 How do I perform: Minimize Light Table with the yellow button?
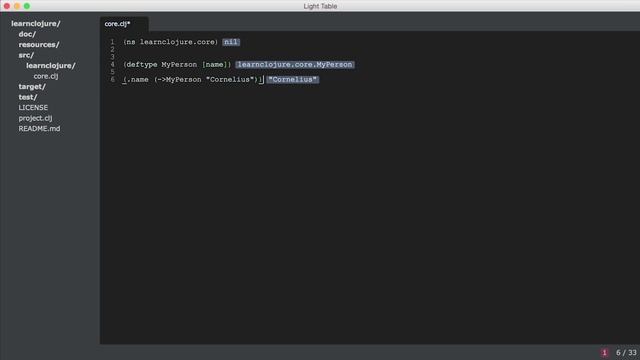coord(17,6)
